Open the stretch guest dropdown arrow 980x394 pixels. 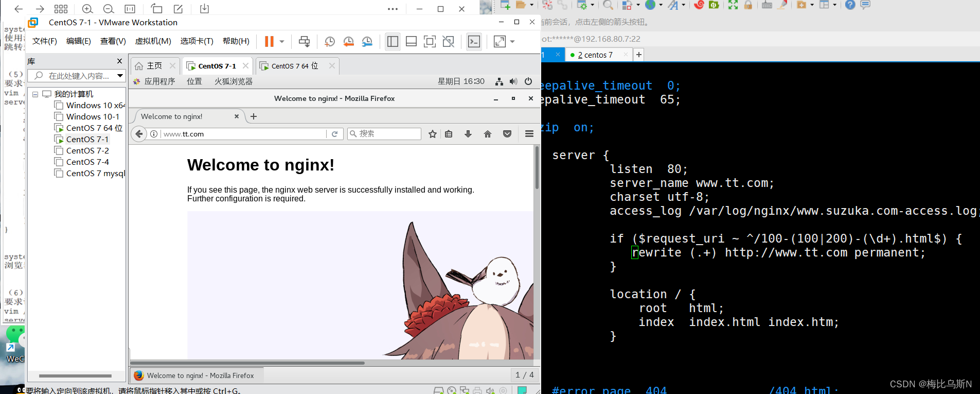coord(512,41)
